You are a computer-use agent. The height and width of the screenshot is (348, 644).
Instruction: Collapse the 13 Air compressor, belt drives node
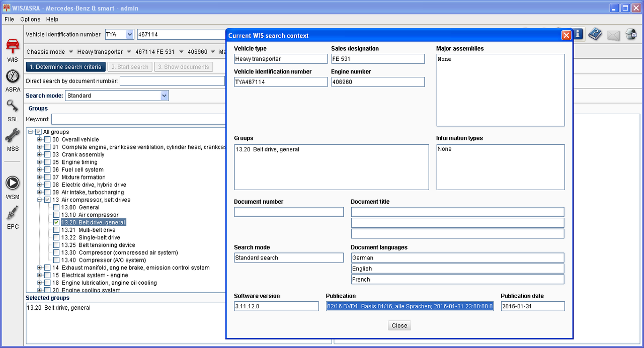39,200
